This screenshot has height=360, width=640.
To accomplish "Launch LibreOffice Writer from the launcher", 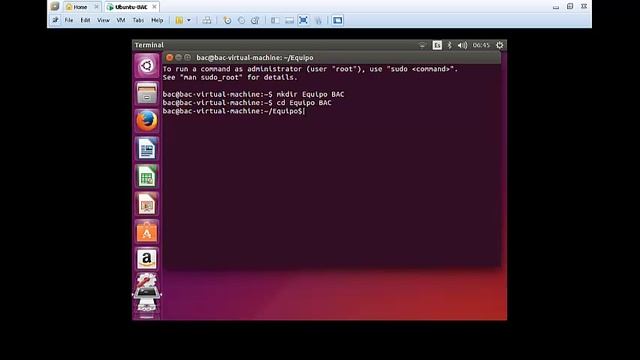I will 147,148.
